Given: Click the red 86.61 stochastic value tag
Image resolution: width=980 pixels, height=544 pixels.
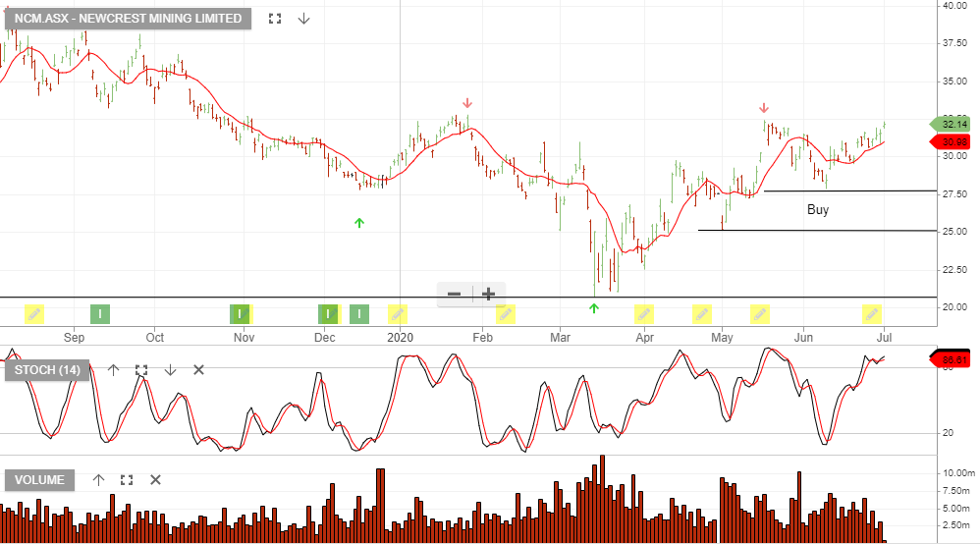Looking at the screenshot, I should (950, 359).
